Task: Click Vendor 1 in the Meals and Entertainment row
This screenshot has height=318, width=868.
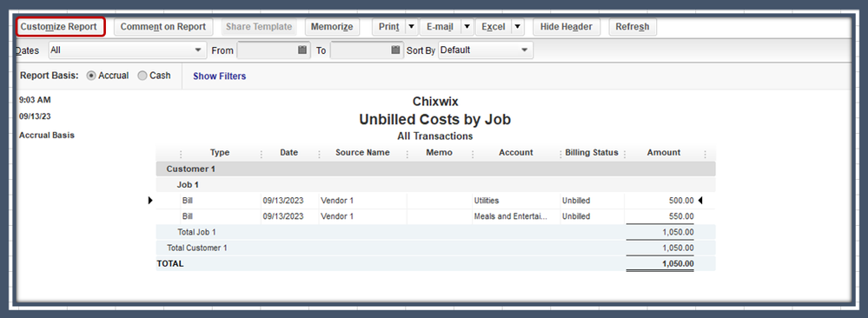Action: pyautogui.click(x=337, y=216)
